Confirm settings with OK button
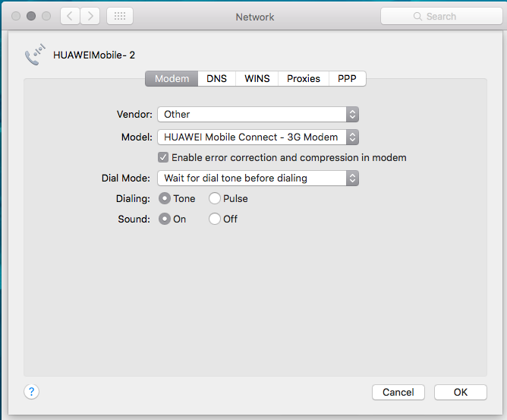The height and width of the screenshot is (420, 507). (461, 392)
